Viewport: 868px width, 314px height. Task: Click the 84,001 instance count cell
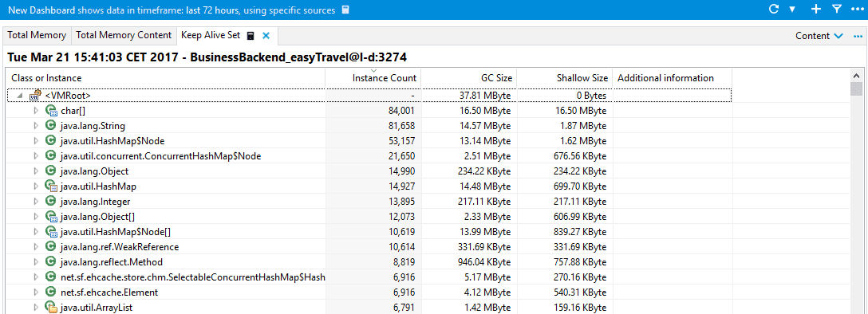pyautogui.click(x=401, y=111)
